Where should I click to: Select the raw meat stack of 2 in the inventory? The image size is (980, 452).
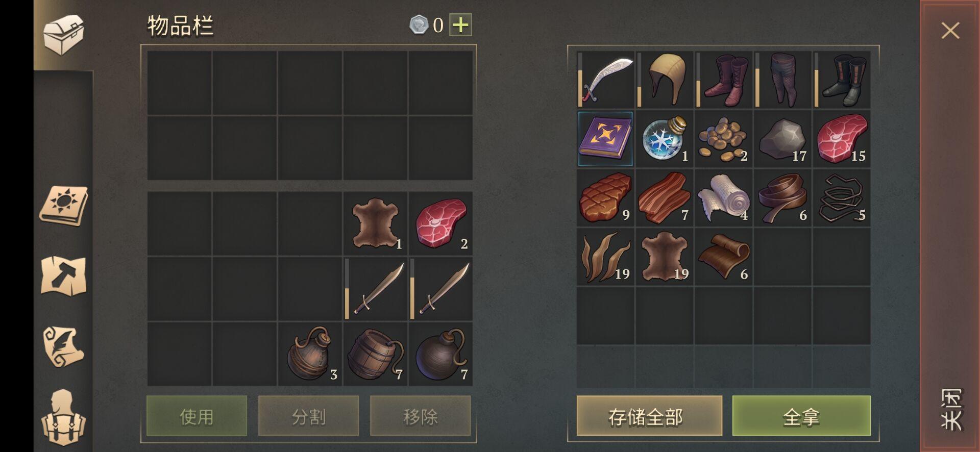[440, 224]
